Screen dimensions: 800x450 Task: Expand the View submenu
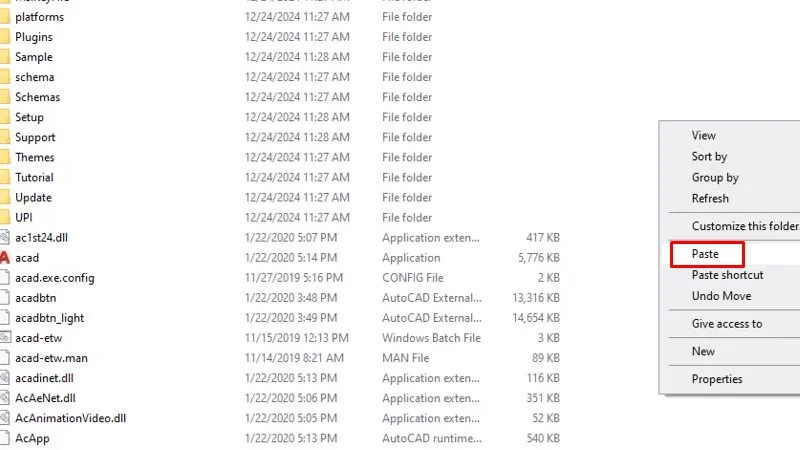(x=704, y=135)
